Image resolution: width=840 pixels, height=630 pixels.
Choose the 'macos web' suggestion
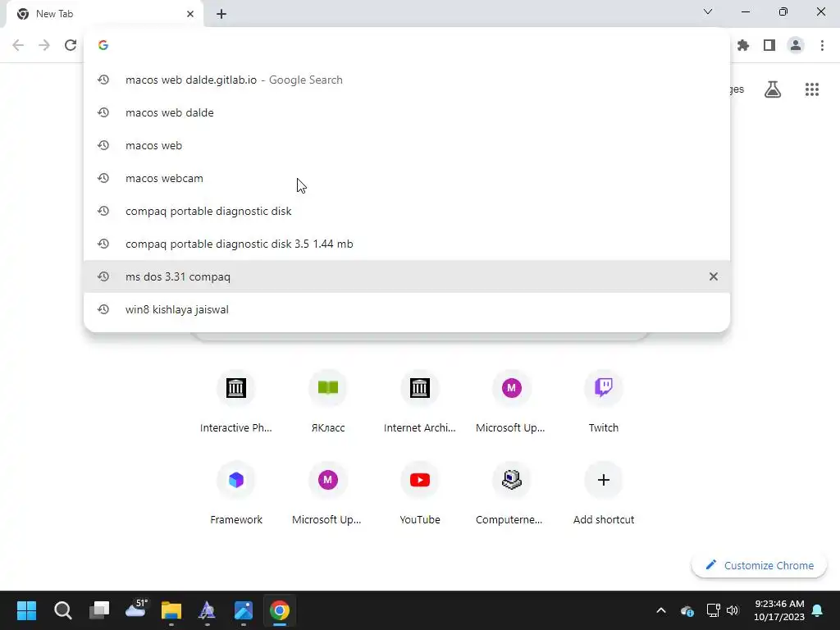point(407,145)
